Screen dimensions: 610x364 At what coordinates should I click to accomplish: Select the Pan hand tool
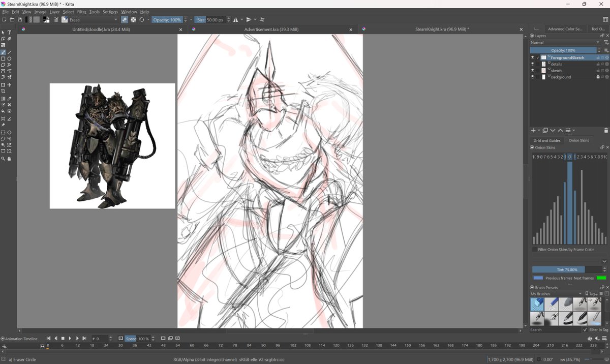(9, 159)
